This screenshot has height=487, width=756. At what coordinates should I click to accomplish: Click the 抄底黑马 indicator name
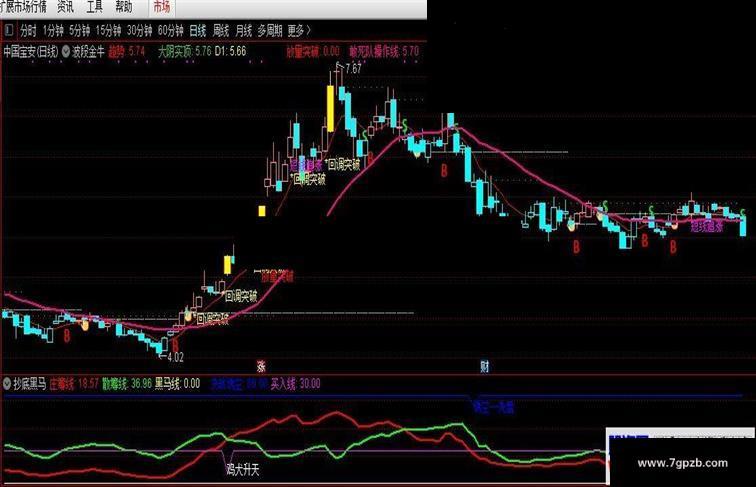(30, 384)
